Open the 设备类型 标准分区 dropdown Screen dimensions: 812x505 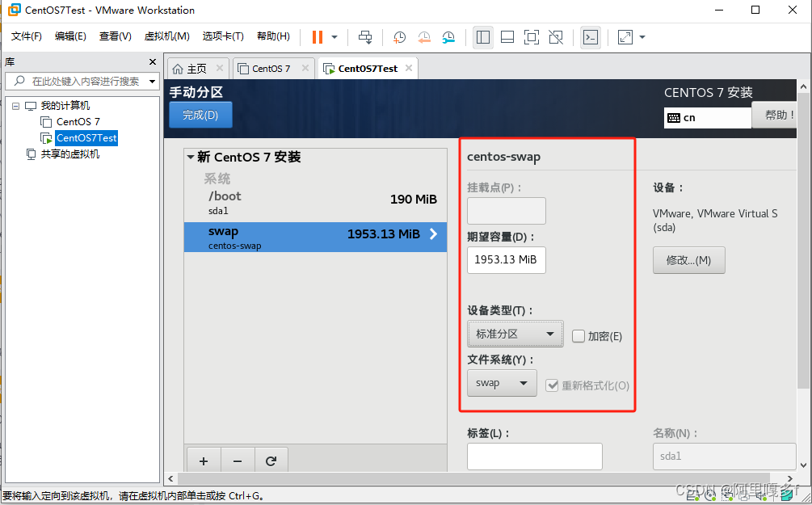[515, 334]
